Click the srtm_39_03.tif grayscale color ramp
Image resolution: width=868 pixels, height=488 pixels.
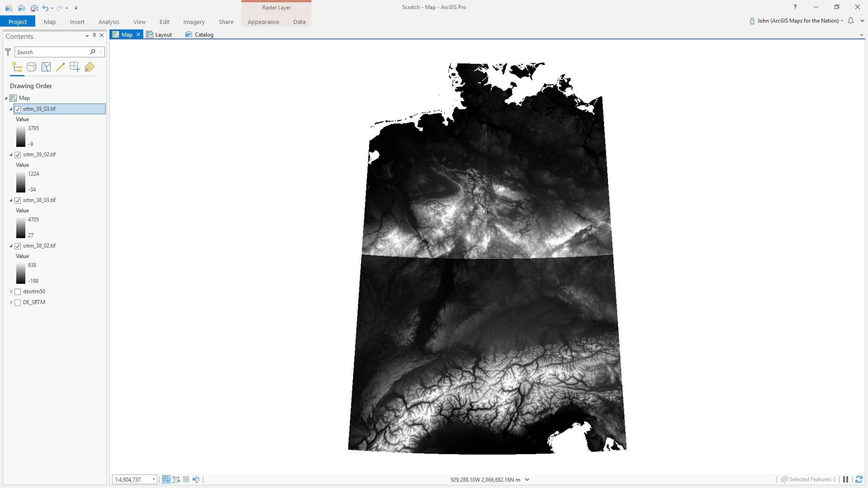pos(21,136)
